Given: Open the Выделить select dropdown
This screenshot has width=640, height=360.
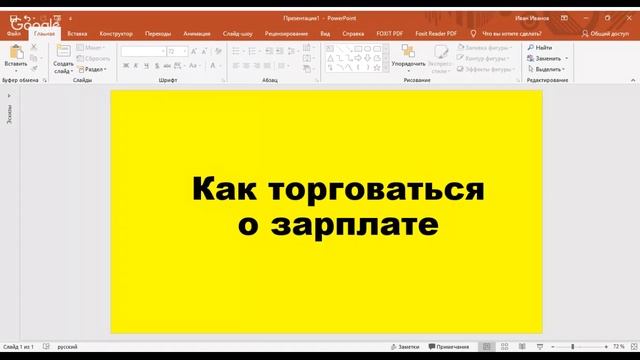Looking at the screenshot, I should pos(547,69).
